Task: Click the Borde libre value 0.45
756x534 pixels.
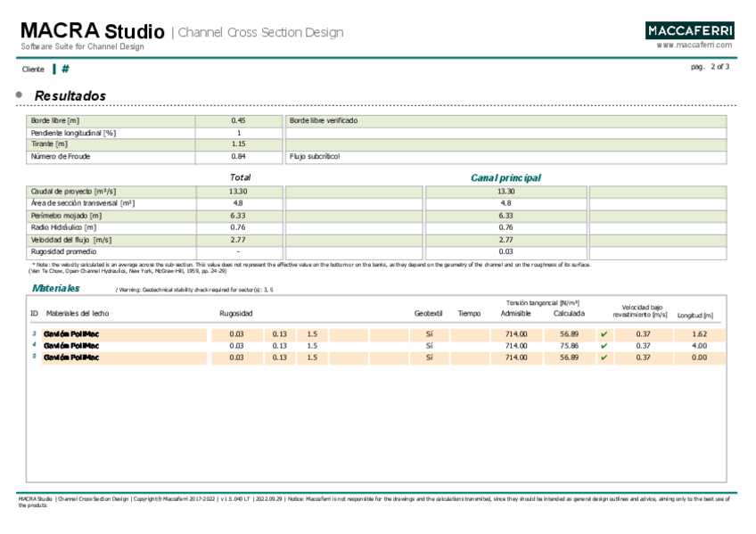Action: click(x=238, y=120)
